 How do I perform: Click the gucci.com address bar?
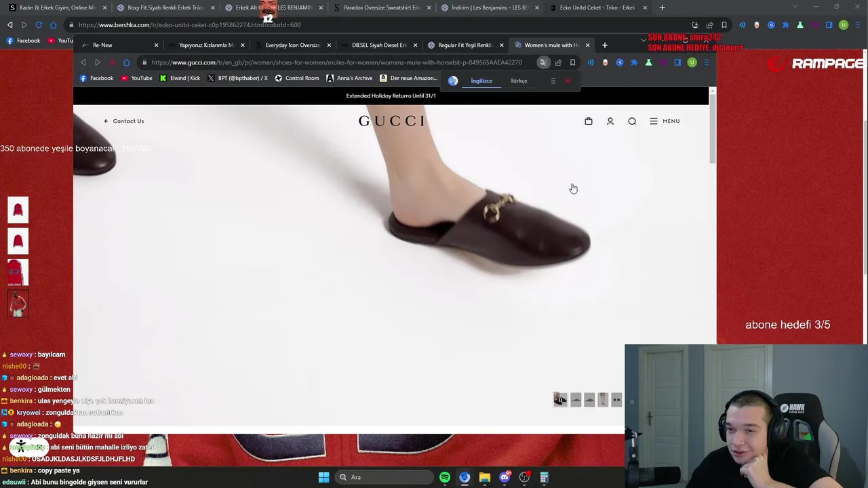coord(336,62)
